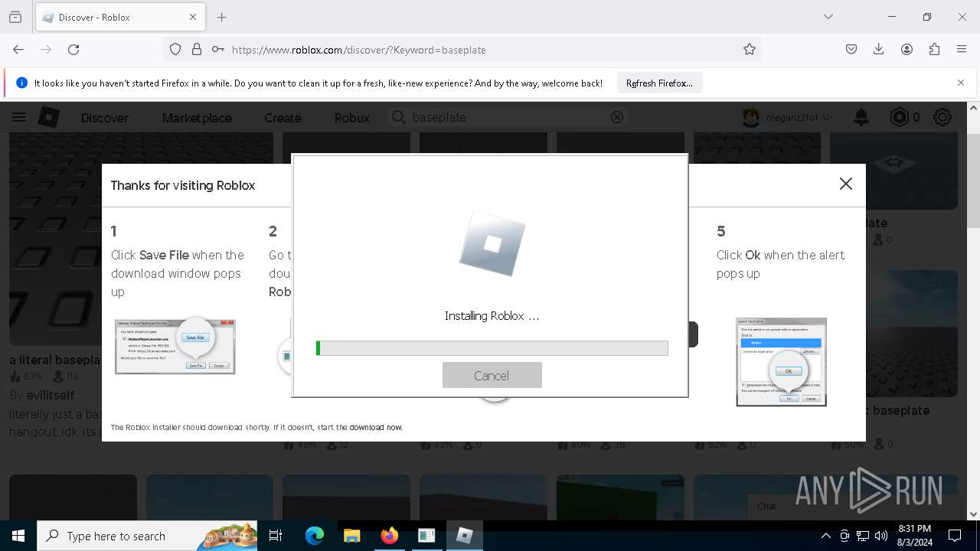Screen dimensions: 980x551
Task: Cancel the Roblox installation
Action: pos(492,375)
